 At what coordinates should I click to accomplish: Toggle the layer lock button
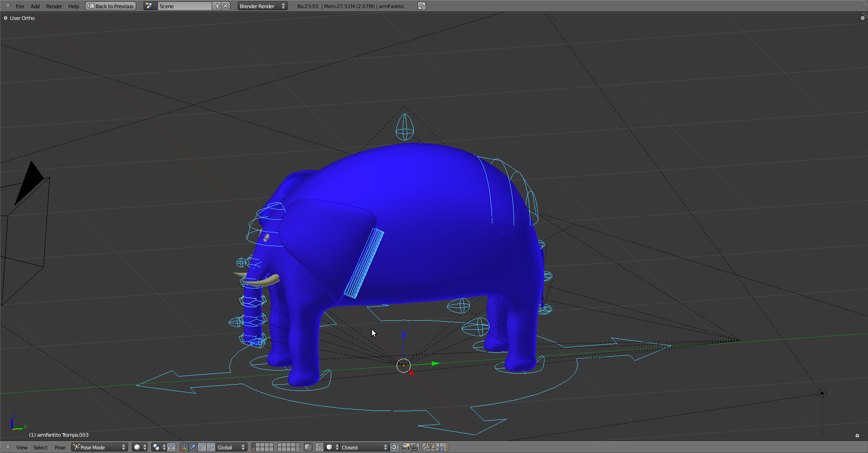308,447
